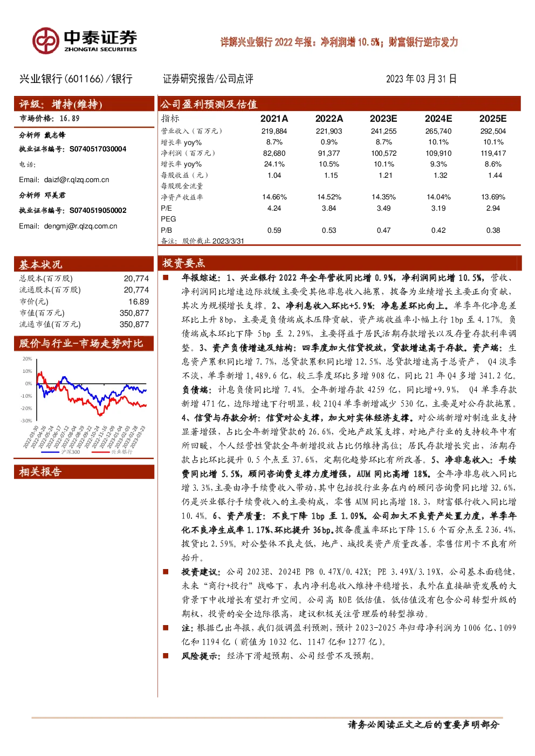Image resolution: width=535 pixels, height=756 pixels.
Task: Click the market price 16.89 line
Action: click(50, 119)
